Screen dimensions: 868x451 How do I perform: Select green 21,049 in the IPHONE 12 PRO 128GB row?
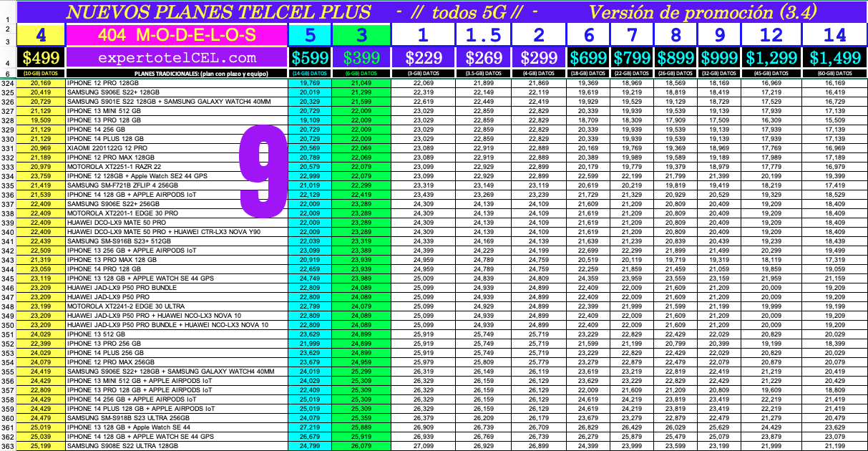(x=362, y=83)
